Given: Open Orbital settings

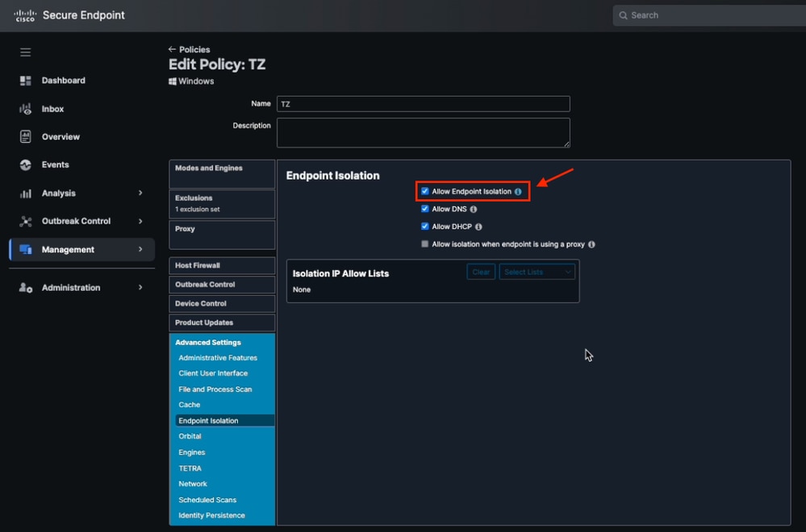Looking at the screenshot, I should coord(190,436).
